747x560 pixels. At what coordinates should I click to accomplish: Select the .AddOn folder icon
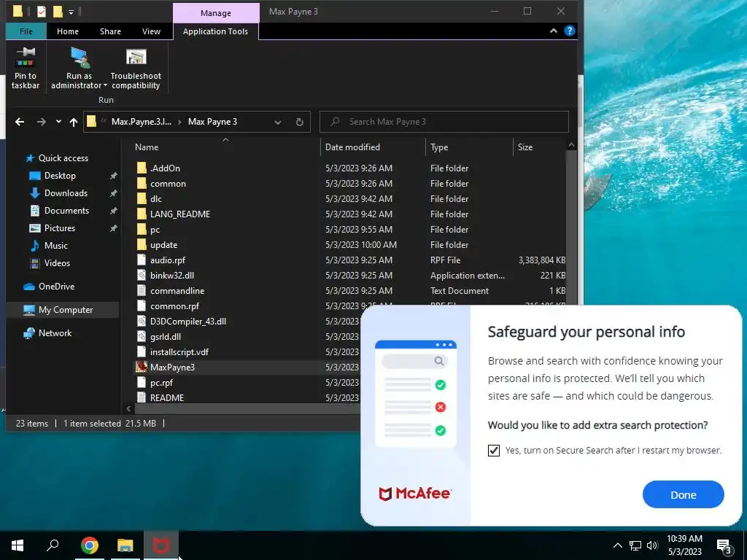[x=142, y=168]
